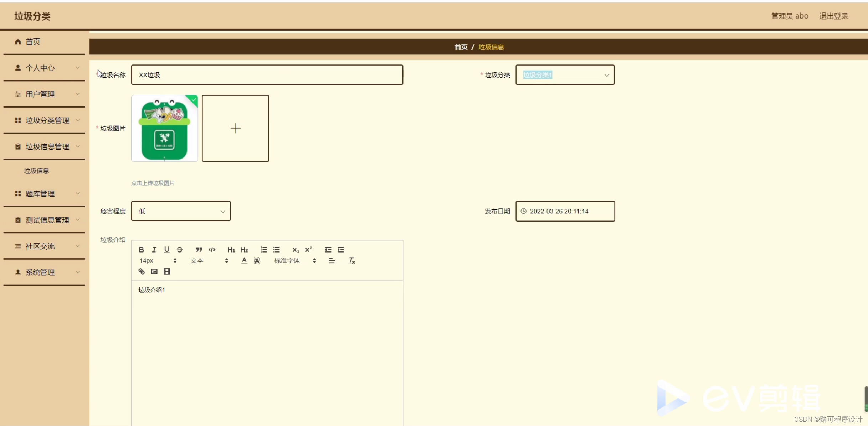
Task: Open the 垃圾分类 category dropdown
Action: coord(565,75)
